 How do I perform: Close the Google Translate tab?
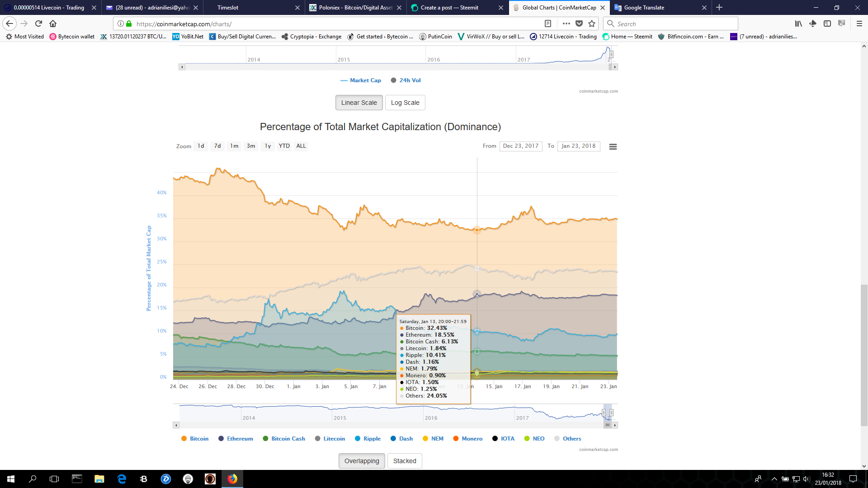click(x=704, y=8)
